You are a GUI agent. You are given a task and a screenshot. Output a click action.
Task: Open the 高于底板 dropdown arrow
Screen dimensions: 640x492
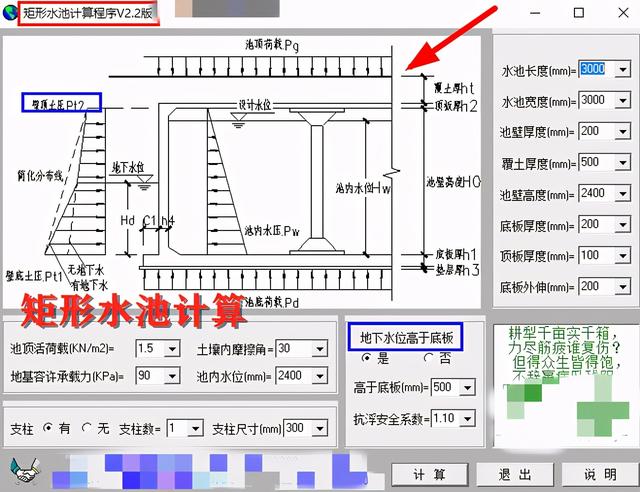point(467,387)
